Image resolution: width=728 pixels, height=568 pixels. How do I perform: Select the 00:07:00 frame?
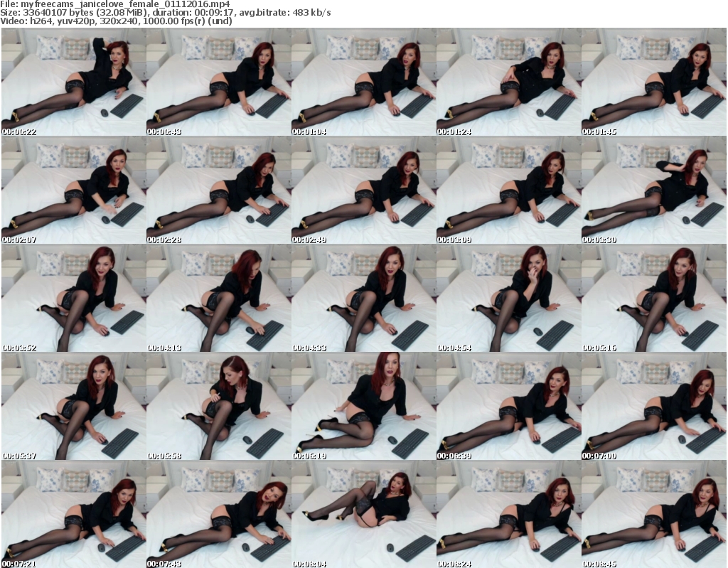(x=653, y=407)
